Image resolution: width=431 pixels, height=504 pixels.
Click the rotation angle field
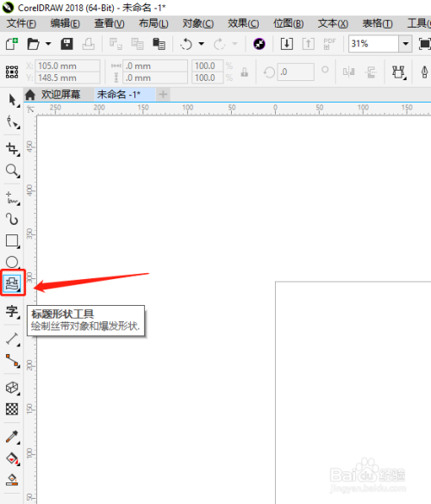click(296, 72)
